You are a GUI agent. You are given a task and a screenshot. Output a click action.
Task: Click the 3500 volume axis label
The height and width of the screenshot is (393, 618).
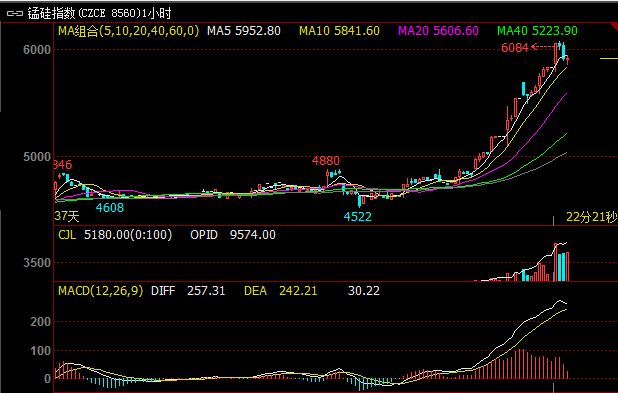(x=37, y=263)
